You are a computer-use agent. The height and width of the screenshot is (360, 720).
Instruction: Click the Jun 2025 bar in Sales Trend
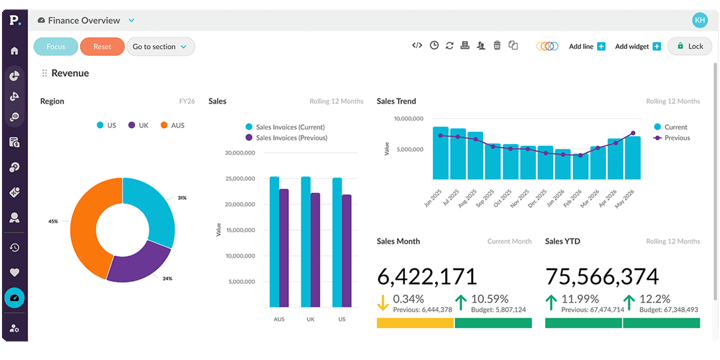pos(440,153)
